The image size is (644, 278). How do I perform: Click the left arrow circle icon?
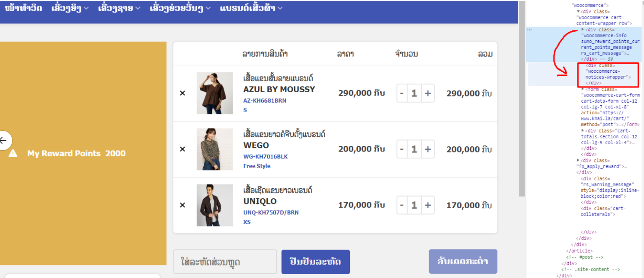[x=3, y=140]
